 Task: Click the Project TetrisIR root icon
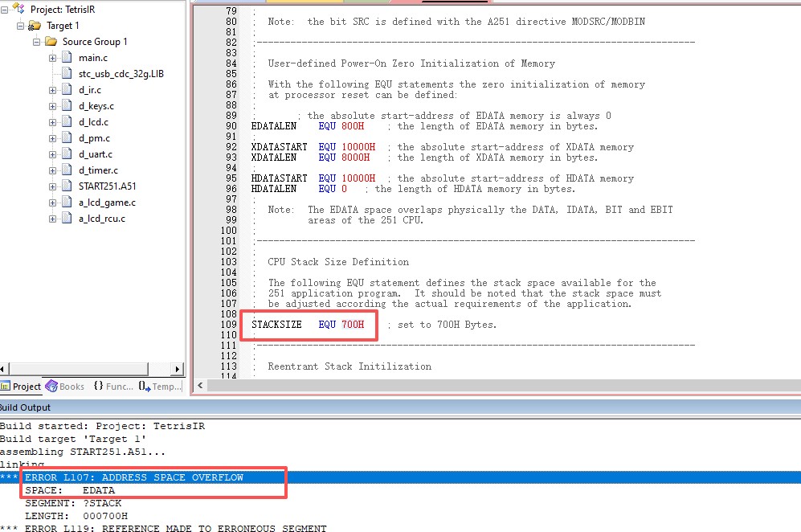pos(18,9)
